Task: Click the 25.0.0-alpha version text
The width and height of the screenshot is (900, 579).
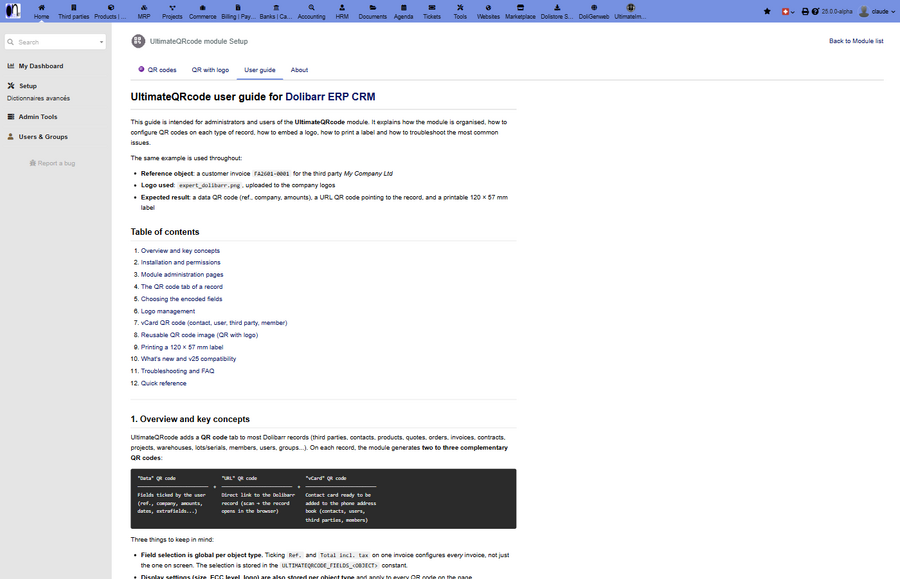Action: click(x=837, y=11)
